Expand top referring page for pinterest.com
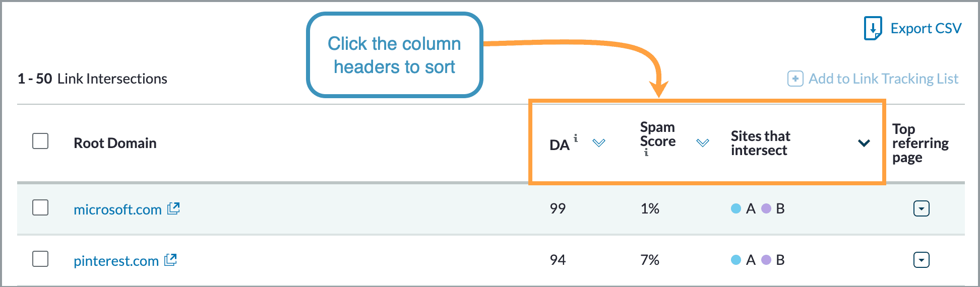The width and height of the screenshot is (980, 287). tap(921, 260)
